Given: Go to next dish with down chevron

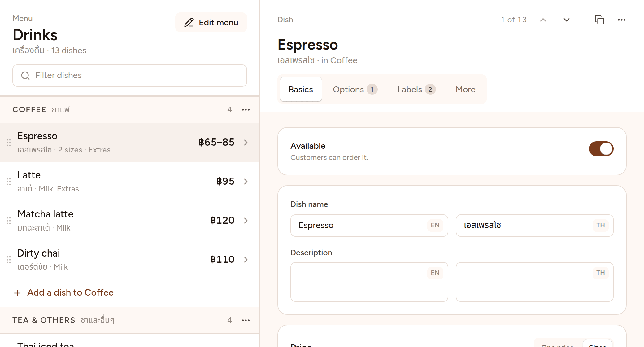Looking at the screenshot, I should [x=566, y=20].
